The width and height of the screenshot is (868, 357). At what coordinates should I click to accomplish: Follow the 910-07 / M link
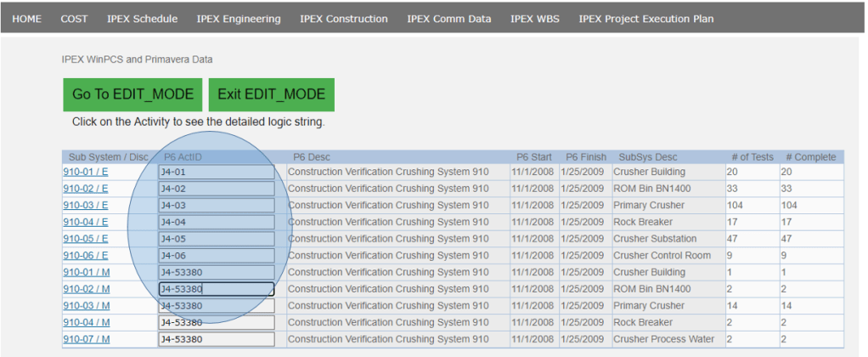87,339
